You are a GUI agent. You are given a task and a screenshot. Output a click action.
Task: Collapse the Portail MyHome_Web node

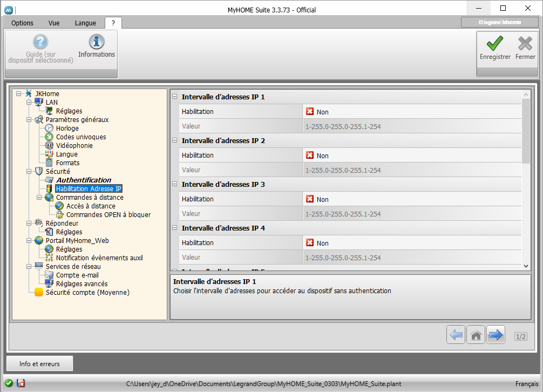point(29,241)
